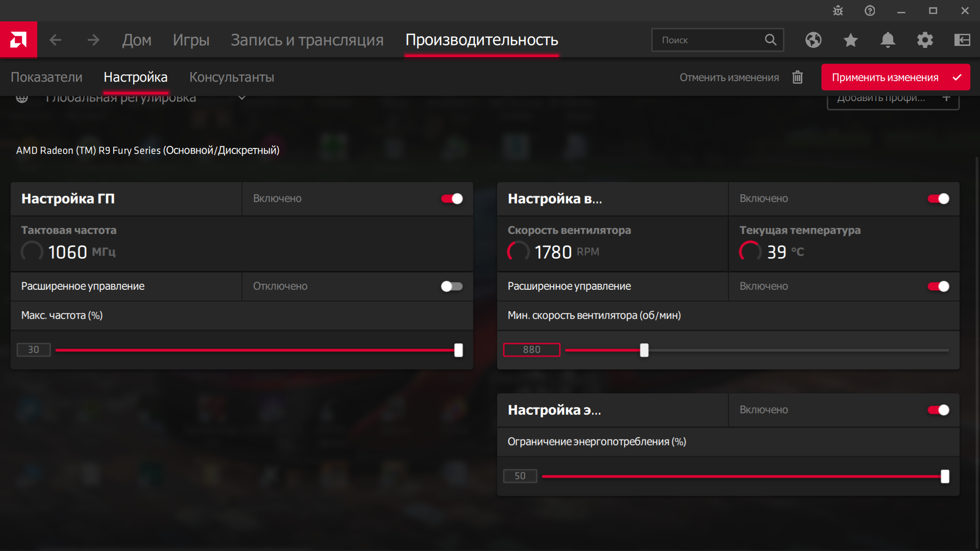Enable GPU Расширенное управление toggle

coord(452,286)
